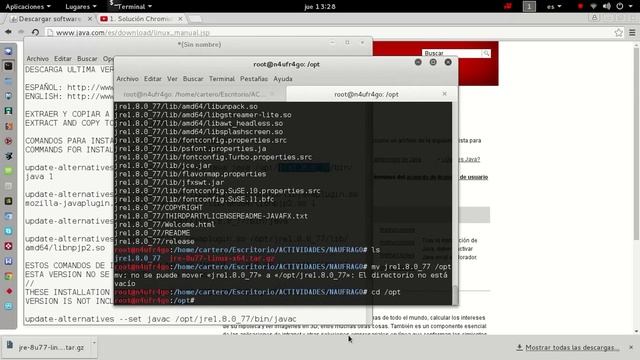640x360 pixels.
Task: Click the Buscar search field on the Java page
Action: tap(452, 53)
